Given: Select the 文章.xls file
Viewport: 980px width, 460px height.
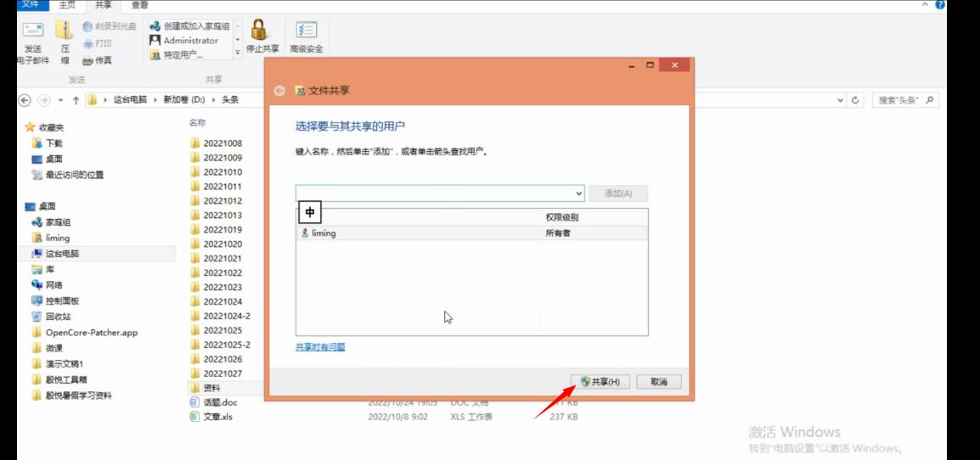Looking at the screenshot, I should coord(211,417).
